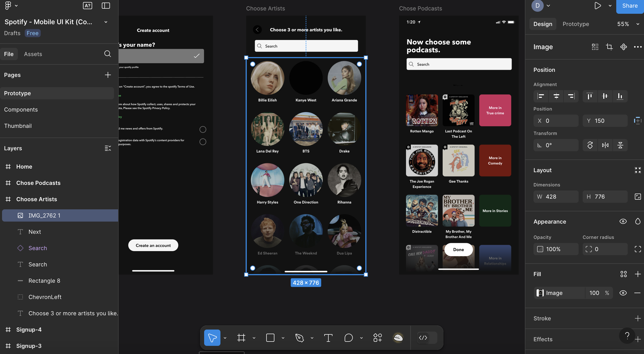Toggle the sidebar panel layout icon
This screenshot has height=354, width=644.
tap(106, 6)
